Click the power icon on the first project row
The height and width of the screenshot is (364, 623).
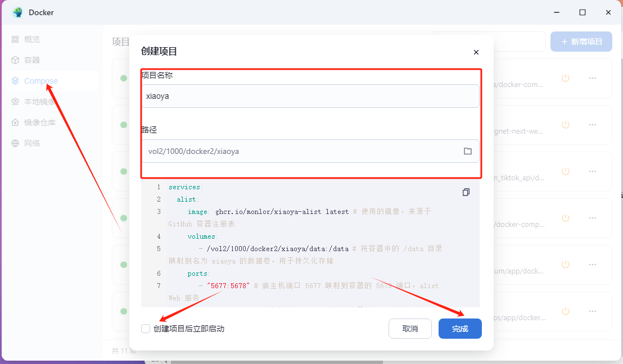(566, 78)
